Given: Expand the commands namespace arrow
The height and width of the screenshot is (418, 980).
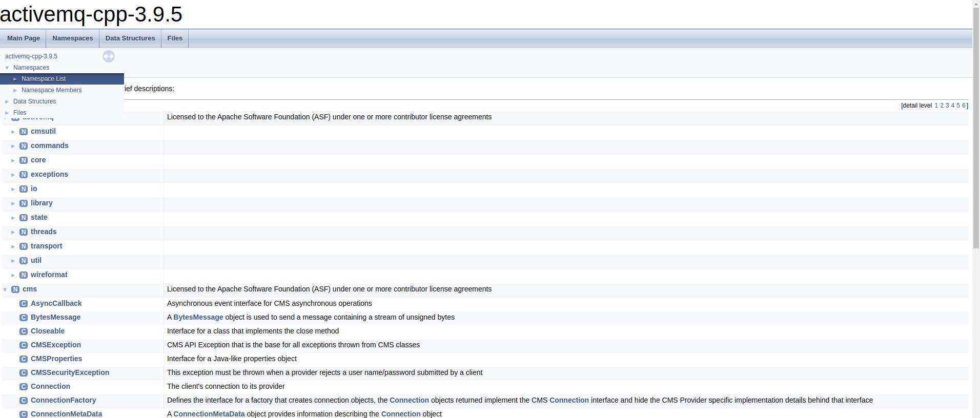Looking at the screenshot, I should point(13,146).
